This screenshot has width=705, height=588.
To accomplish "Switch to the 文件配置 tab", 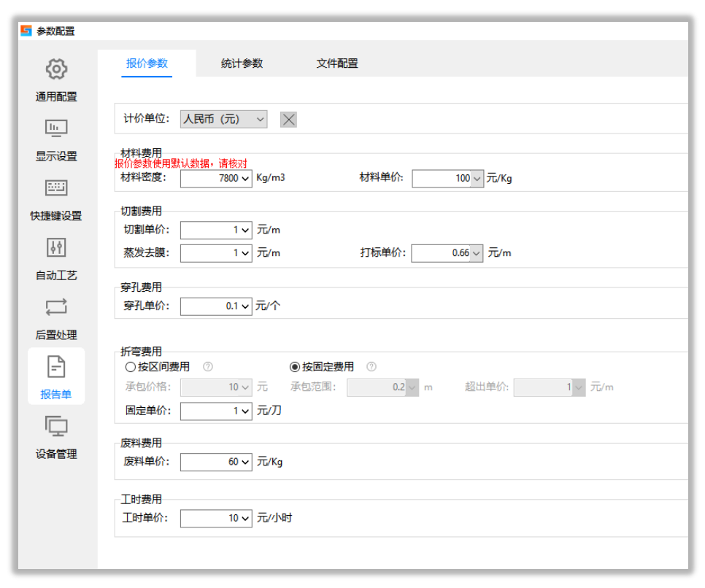I will click(337, 63).
